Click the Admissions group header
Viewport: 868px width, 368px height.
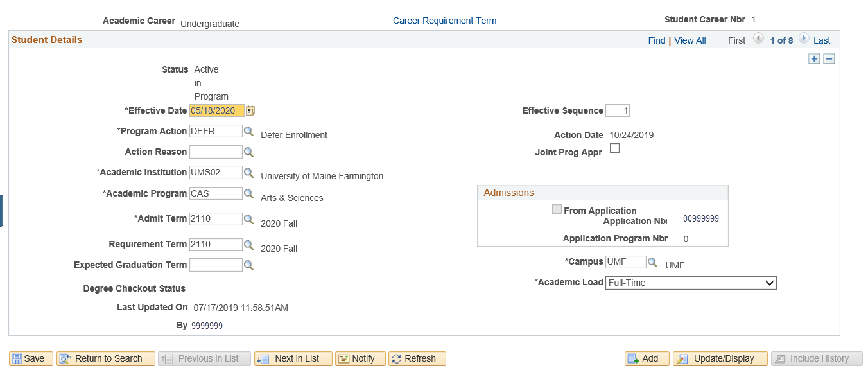pos(508,193)
